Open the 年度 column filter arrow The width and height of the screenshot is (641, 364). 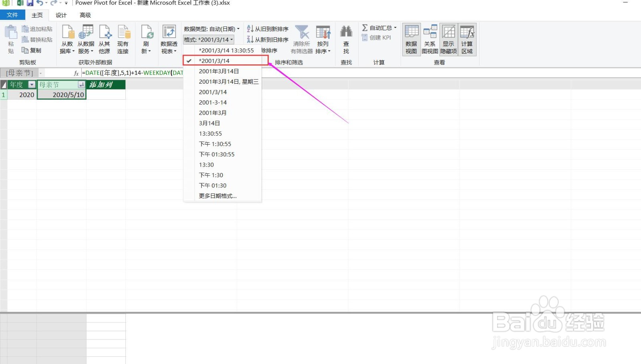[x=32, y=84]
